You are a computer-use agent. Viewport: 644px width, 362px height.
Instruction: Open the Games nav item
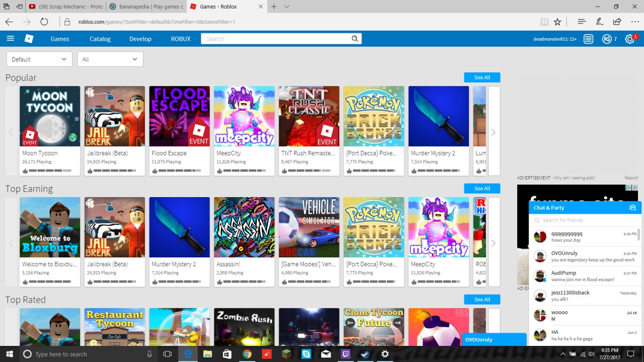point(60,39)
